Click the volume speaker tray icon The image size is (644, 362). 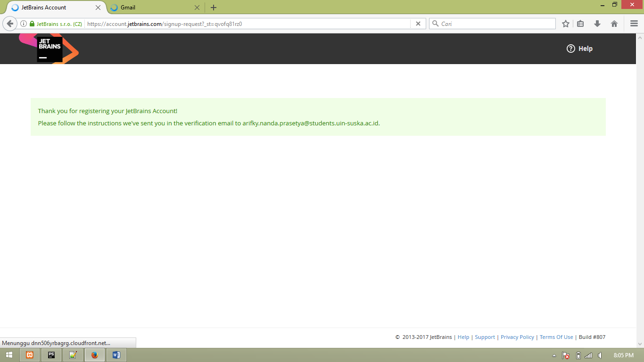pos(600,355)
